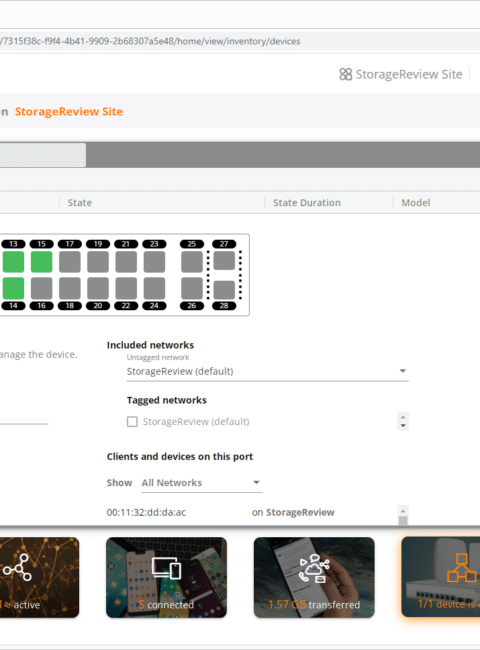Select switch port 21
Image resolution: width=480 pixels, height=650 pixels.
(126, 262)
